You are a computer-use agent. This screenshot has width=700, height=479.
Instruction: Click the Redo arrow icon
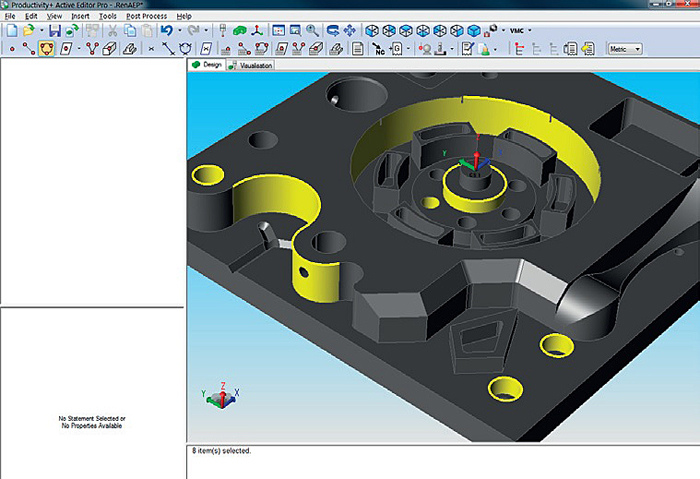click(194, 30)
